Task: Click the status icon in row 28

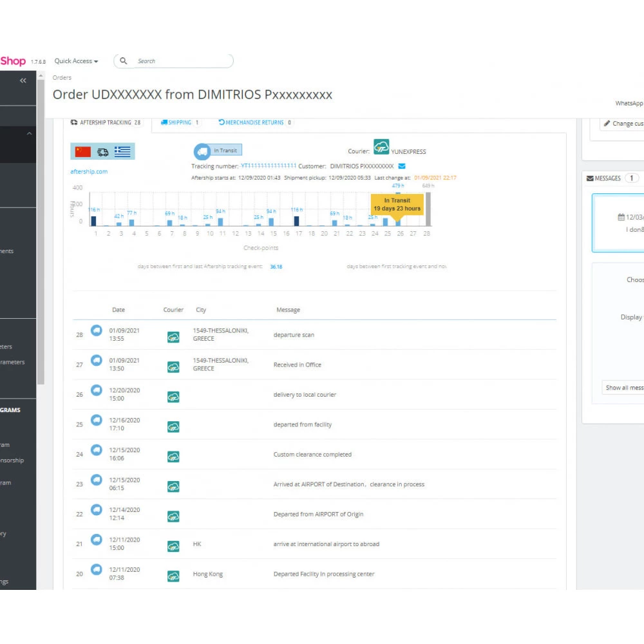Action: [x=97, y=330]
